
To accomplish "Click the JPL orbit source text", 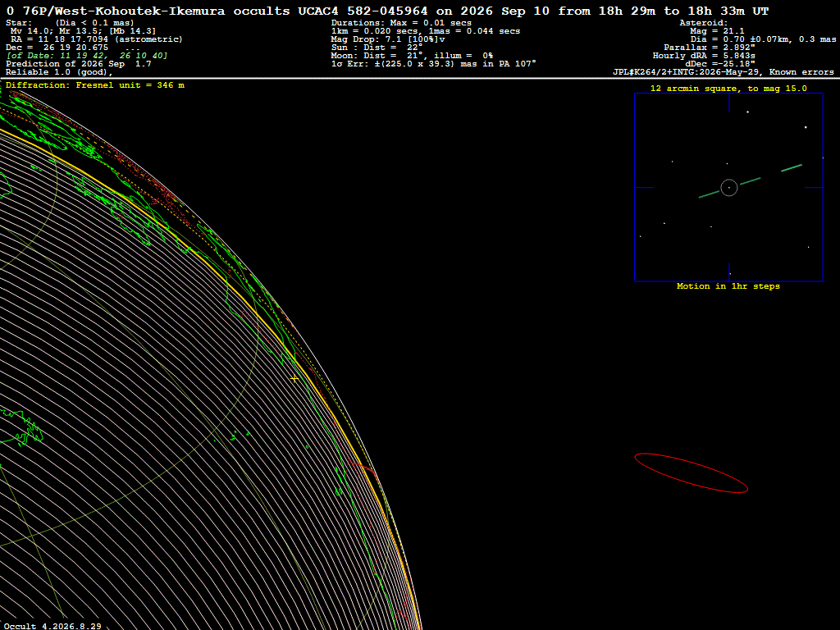I will coord(724,72).
